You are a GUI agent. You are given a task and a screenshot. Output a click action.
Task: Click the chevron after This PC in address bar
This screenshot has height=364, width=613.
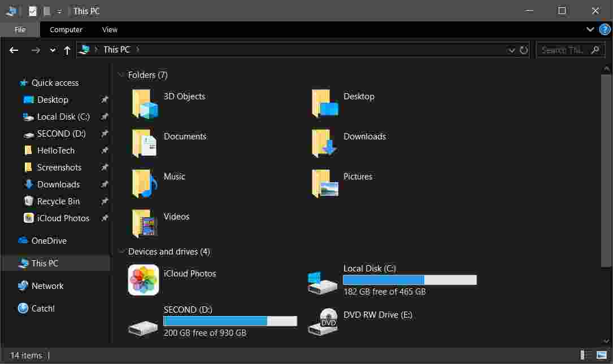138,50
